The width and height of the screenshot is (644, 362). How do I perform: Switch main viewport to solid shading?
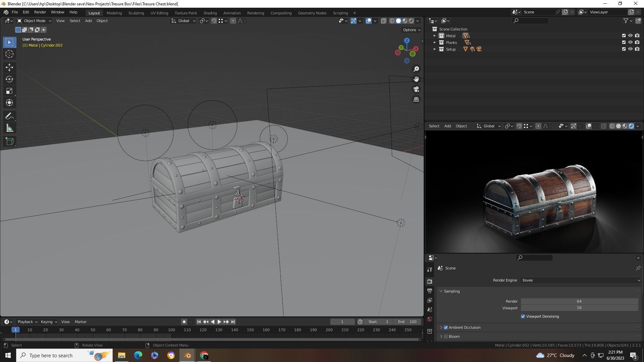pos(398,21)
